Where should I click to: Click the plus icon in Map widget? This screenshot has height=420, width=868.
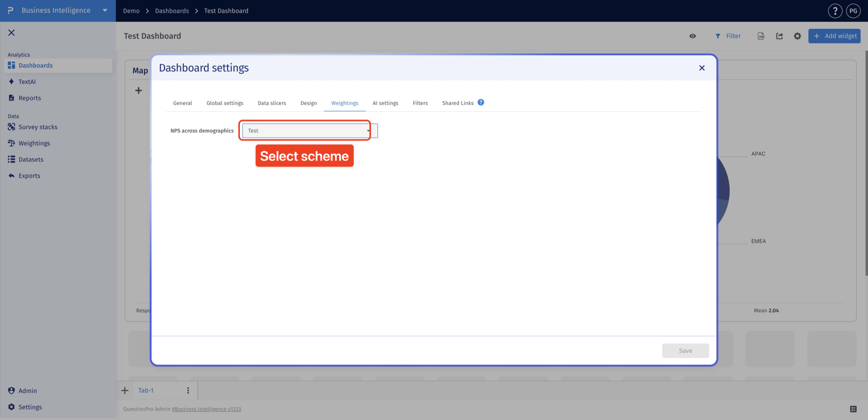click(138, 90)
